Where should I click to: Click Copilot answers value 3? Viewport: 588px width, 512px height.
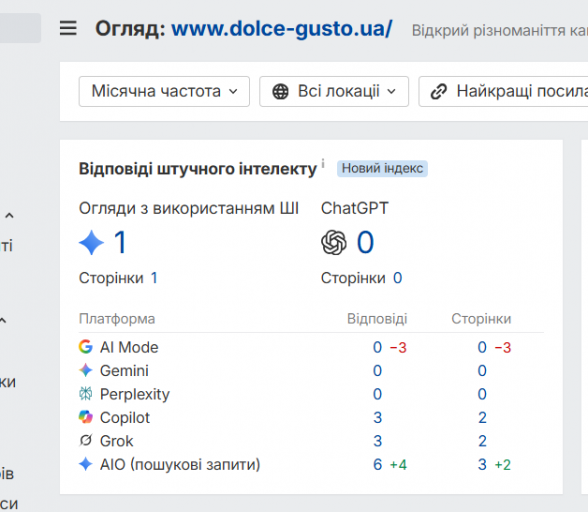(x=377, y=417)
